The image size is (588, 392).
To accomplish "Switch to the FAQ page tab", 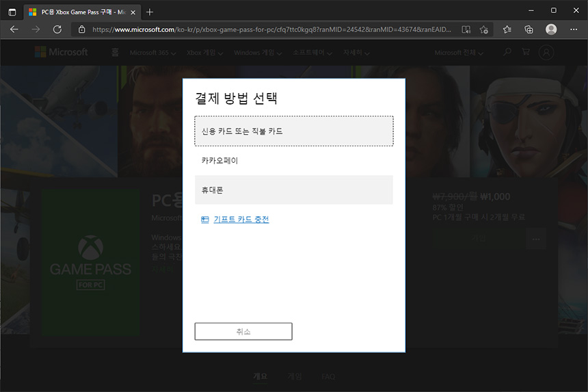I will (328, 376).
